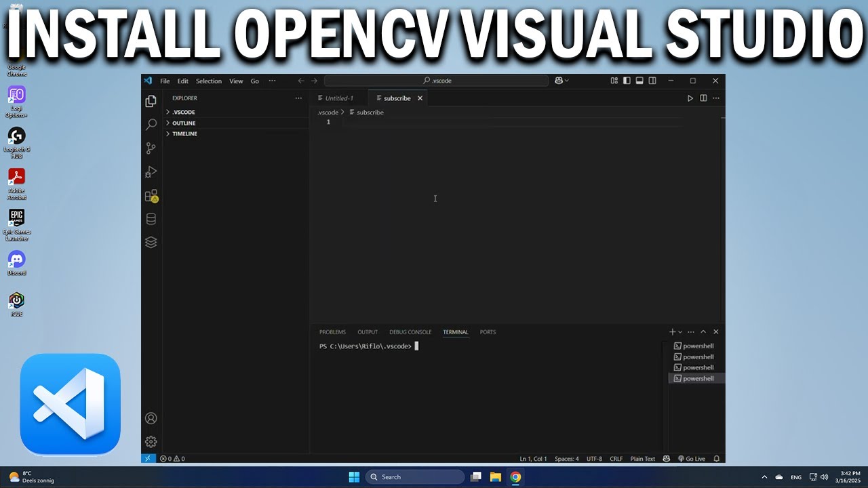868x488 pixels.
Task: Expand the .VSCODE folder section
Action: point(235,113)
